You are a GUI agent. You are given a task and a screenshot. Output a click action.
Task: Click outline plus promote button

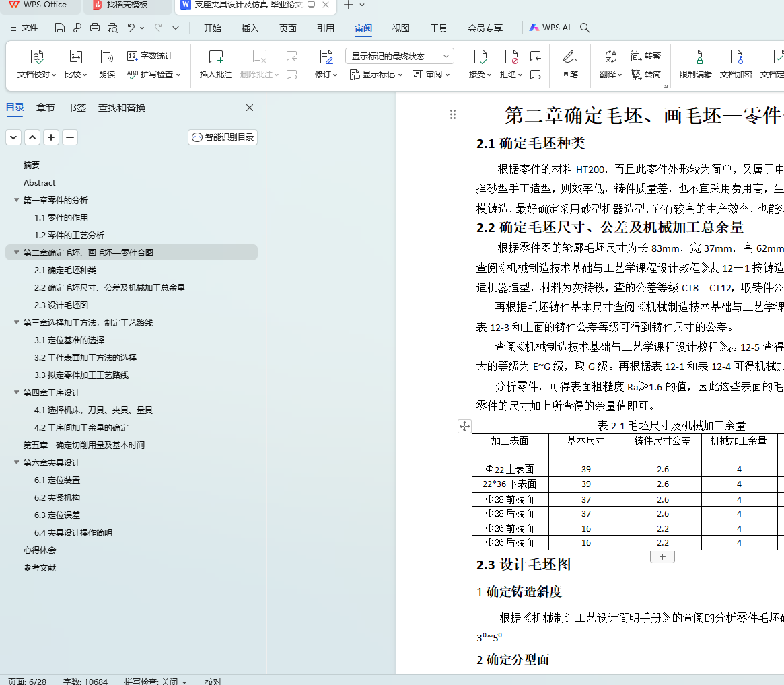51,137
